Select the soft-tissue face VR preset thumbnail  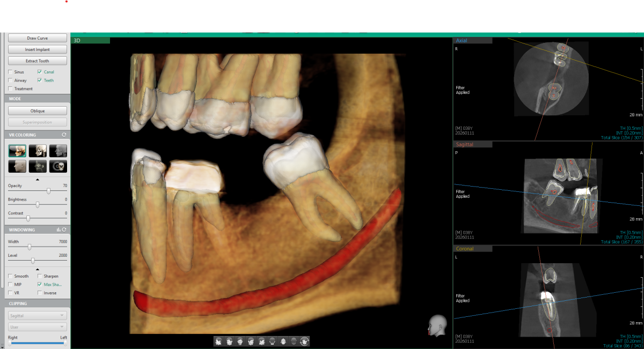(x=17, y=166)
